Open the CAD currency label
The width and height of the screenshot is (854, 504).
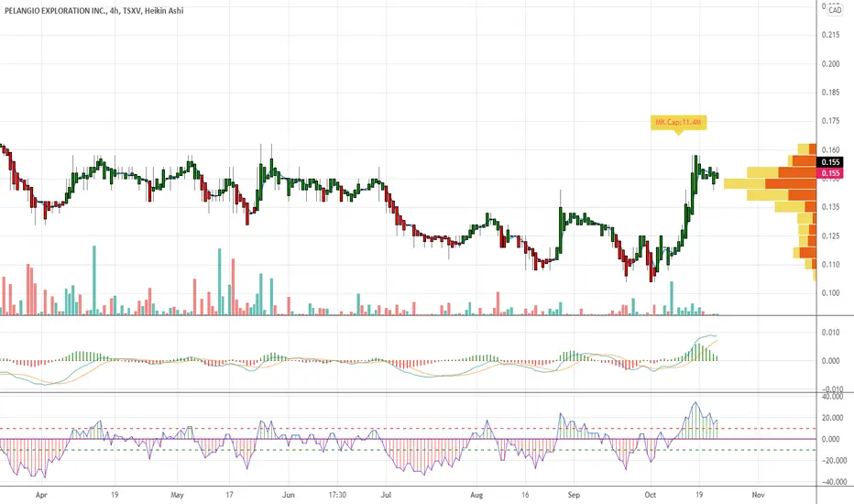835,10
